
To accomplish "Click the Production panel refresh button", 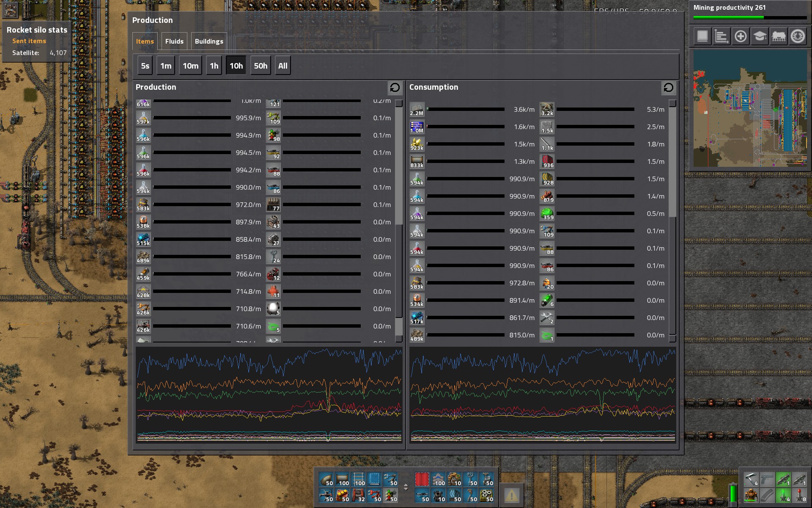I will click(x=395, y=88).
